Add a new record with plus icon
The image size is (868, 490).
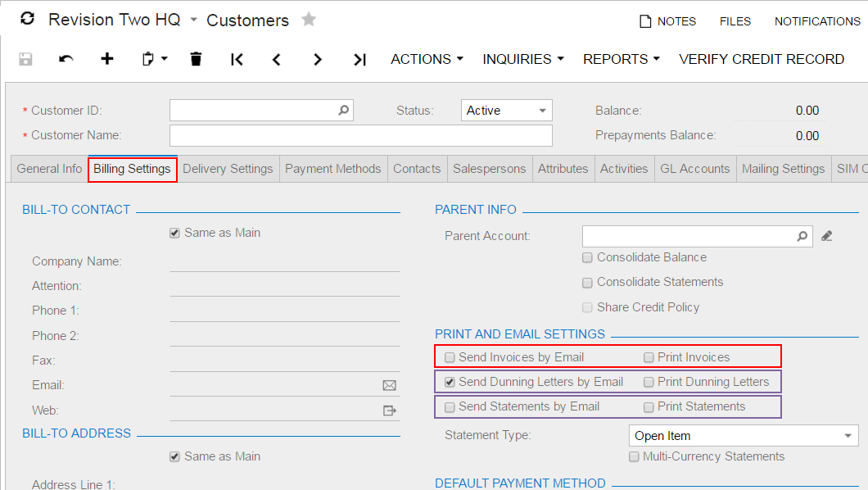coord(107,59)
